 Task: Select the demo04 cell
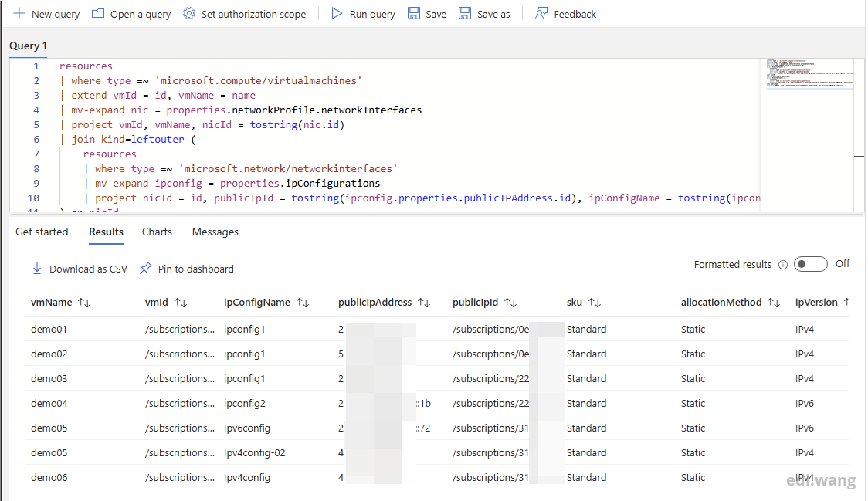(x=49, y=404)
